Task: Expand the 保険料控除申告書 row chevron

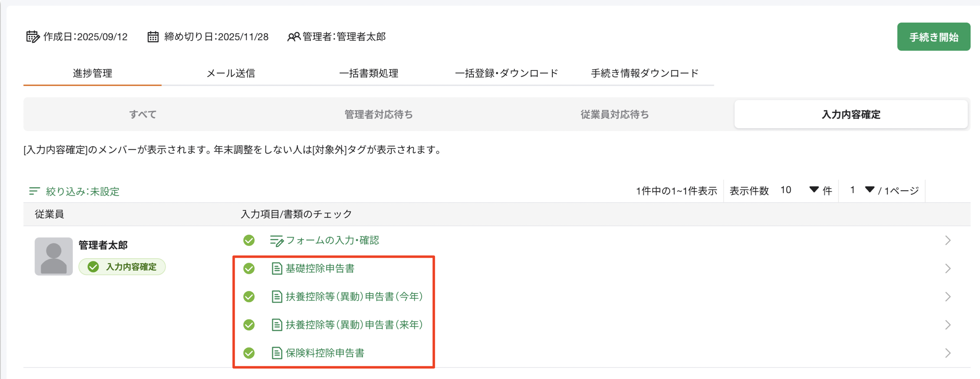Action: click(948, 353)
